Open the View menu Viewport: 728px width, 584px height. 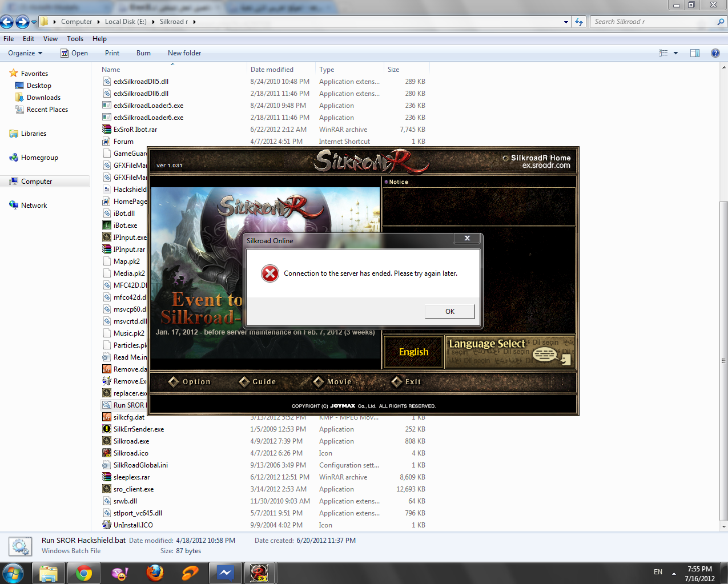pyautogui.click(x=50, y=39)
